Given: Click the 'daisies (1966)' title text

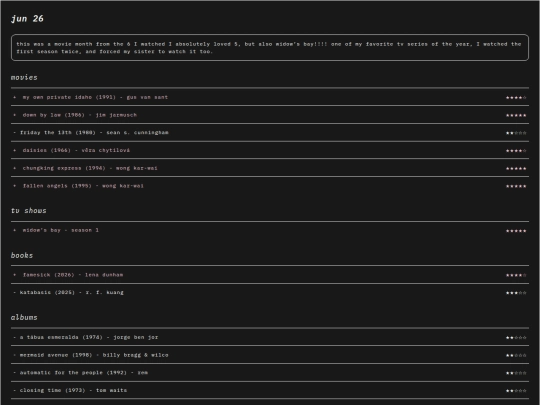Looking at the screenshot, I should pyautogui.click(x=46, y=150).
